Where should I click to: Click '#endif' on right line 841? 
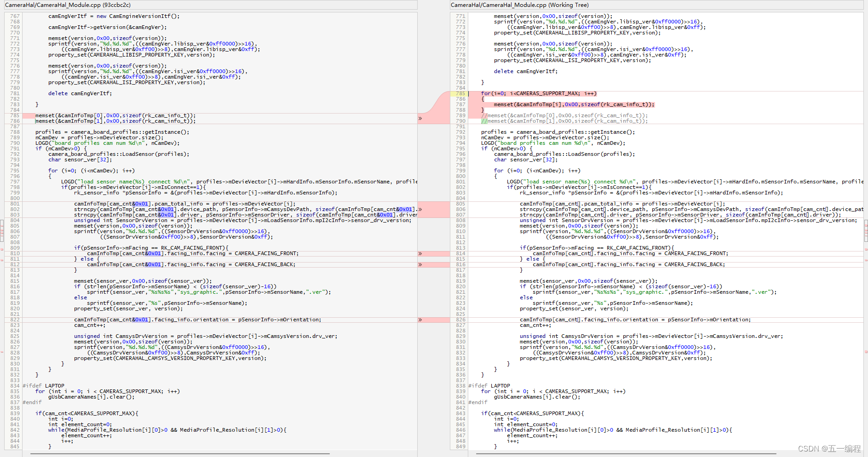(x=478, y=403)
